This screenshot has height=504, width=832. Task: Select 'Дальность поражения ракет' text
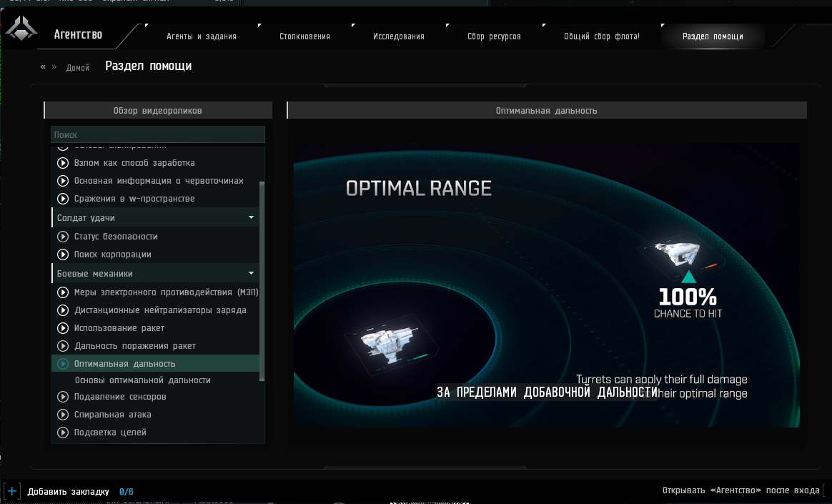(x=135, y=346)
